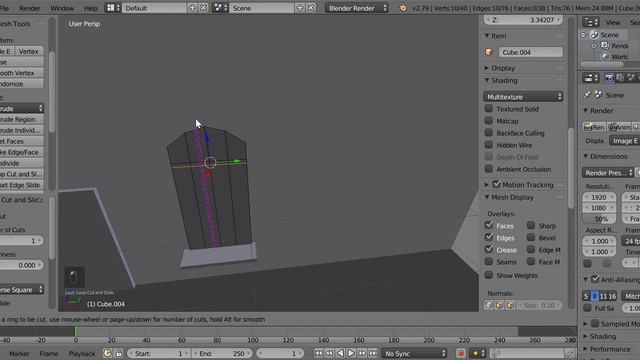Open the Multitexture shading dropdown
640x360 pixels.
point(523,97)
